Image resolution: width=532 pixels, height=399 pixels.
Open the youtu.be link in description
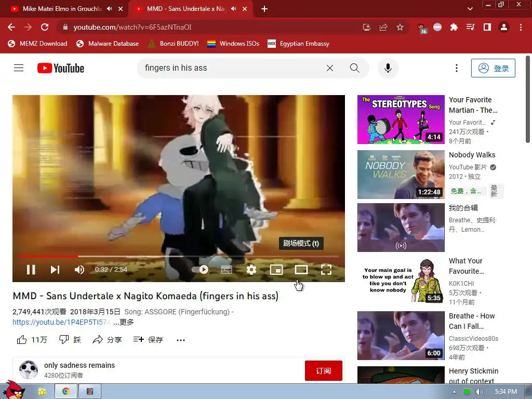click(61, 322)
